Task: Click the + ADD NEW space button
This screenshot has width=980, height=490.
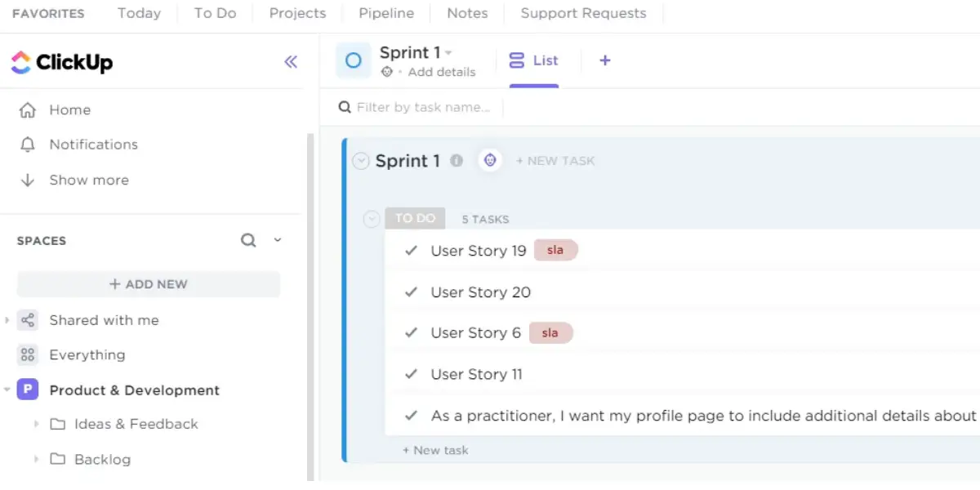Action: 149,284
